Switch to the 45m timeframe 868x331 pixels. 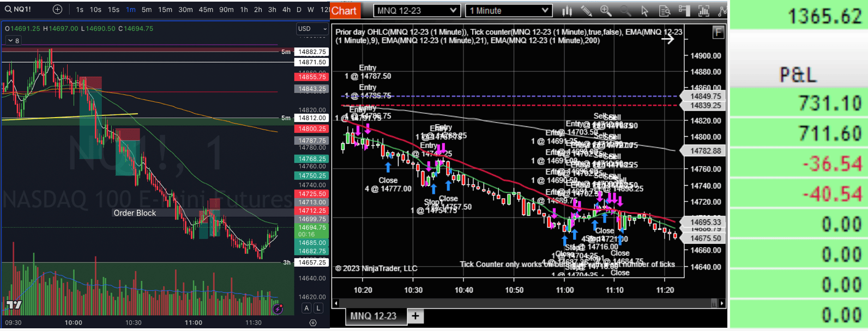coord(206,10)
